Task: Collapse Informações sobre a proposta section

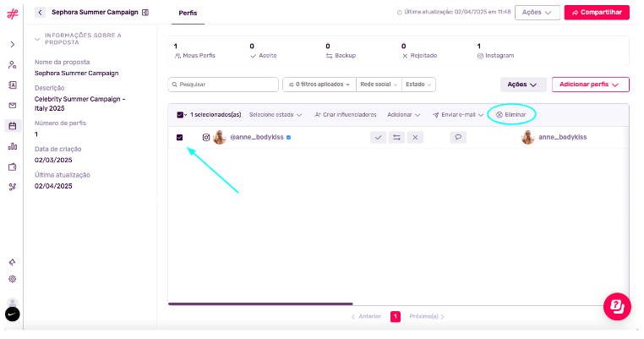Action: [37, 39]
